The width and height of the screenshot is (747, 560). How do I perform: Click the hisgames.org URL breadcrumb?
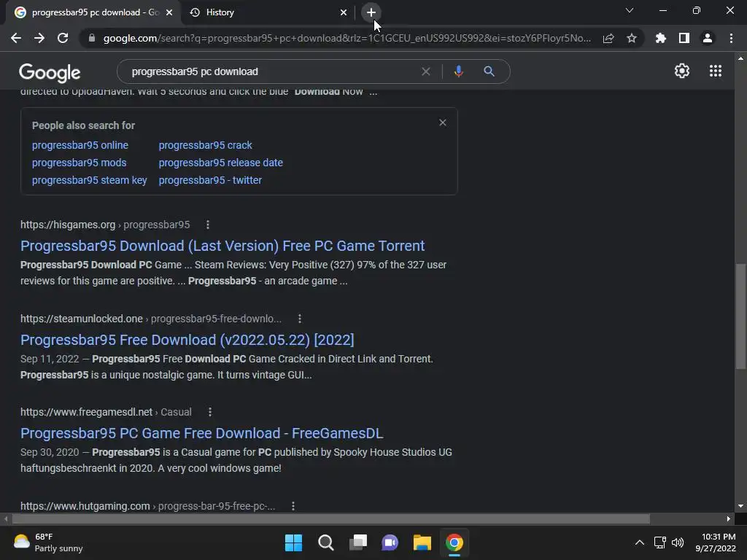point(105,225)
